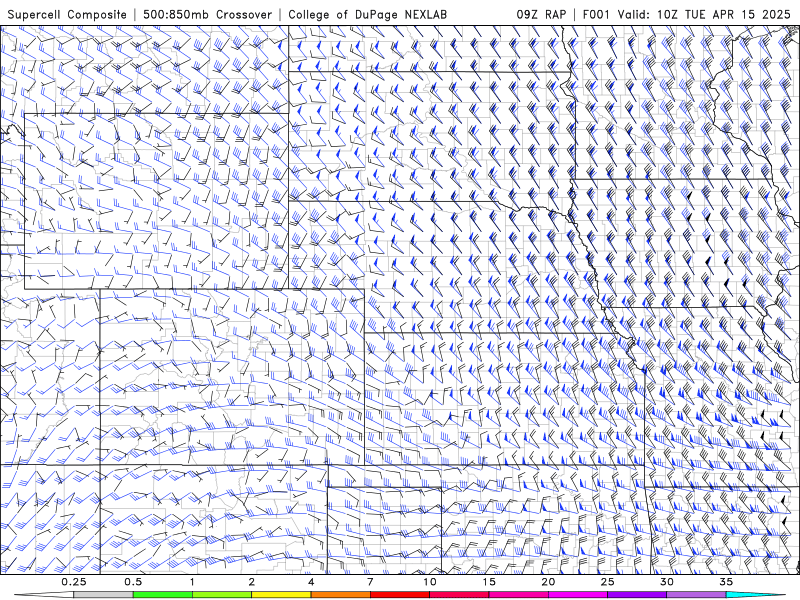This screenshot has width=800, height=600.
Task: Click the 'Supercell Composite' title text
Action: 67,14
